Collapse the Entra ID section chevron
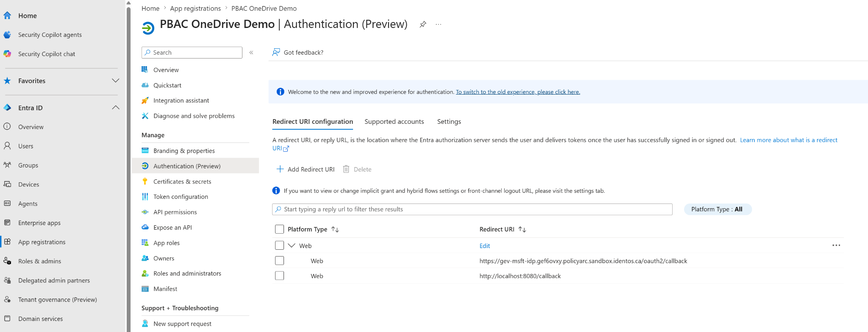Viewport: 868px width, 332px height. 115,108
